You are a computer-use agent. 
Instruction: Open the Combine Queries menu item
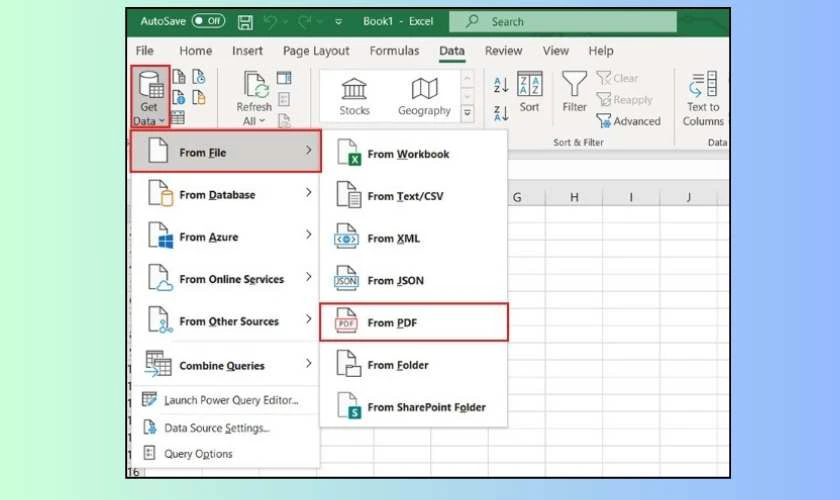click(227, 365)
